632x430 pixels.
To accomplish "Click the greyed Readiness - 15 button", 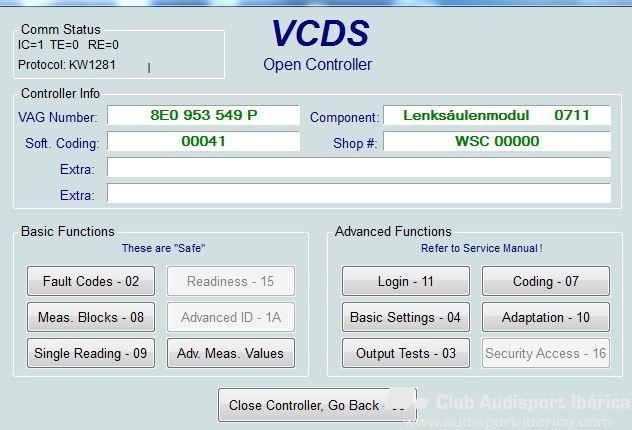I will [x=231, y=281].
